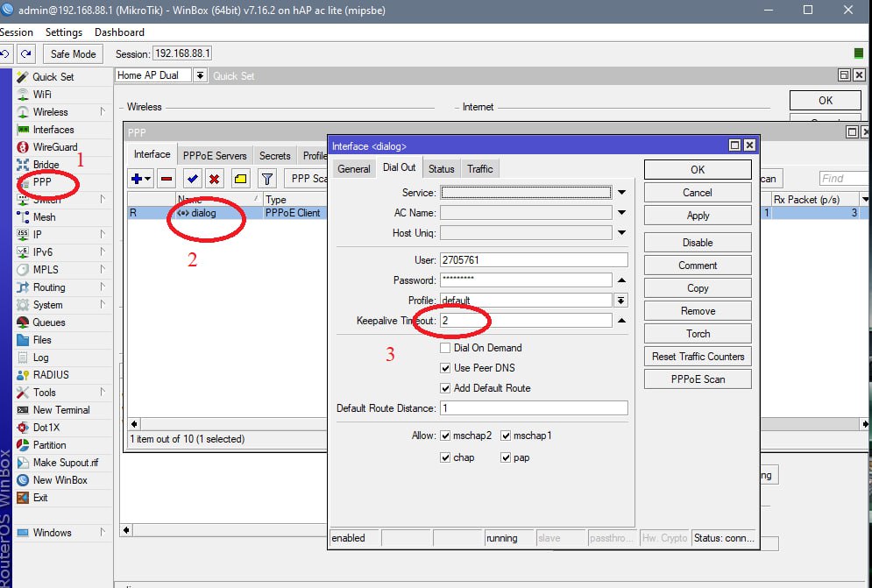Open the Wireless sidebar entry
The height and width of the screenshot is (588, 872).
50,112
